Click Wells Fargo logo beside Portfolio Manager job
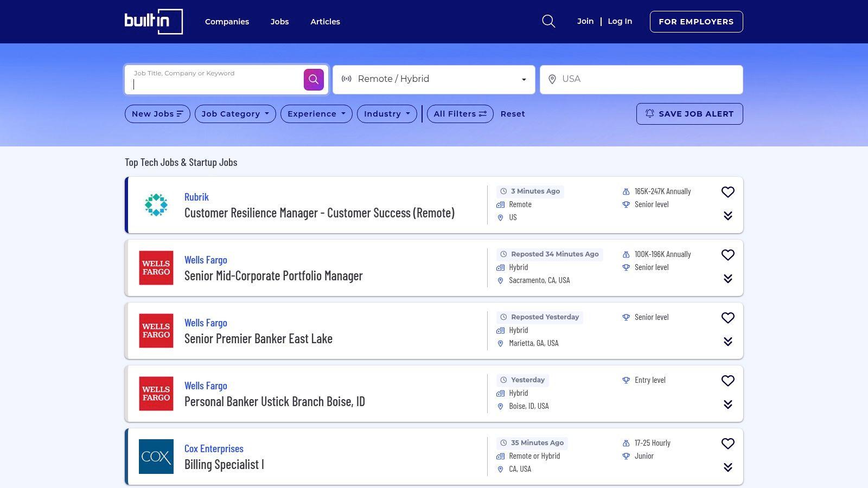Viewport: 868px width, 488px height. (x=156, y=268)
